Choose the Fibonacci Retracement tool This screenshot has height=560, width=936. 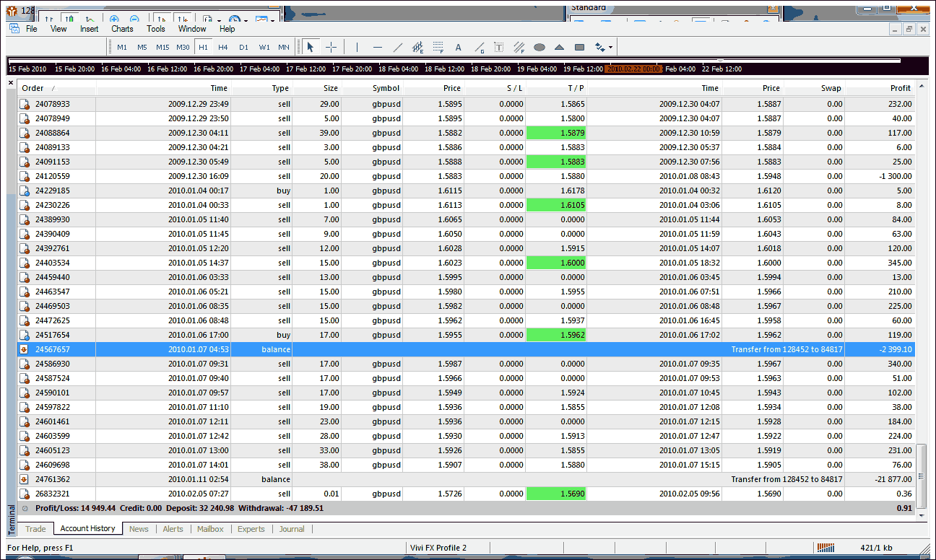[438, 48]
